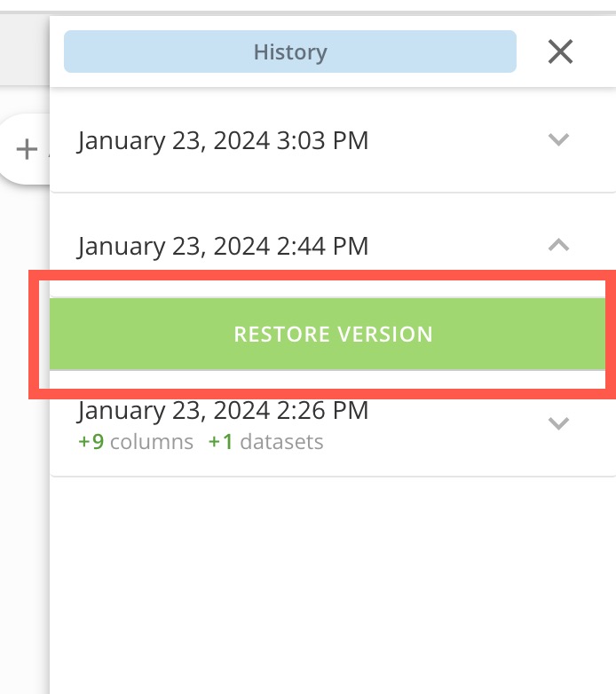Select the January 23, 2:44 PM timestamp
The height and width of the screenshot is (694, 616).
(x=223, y=246)
